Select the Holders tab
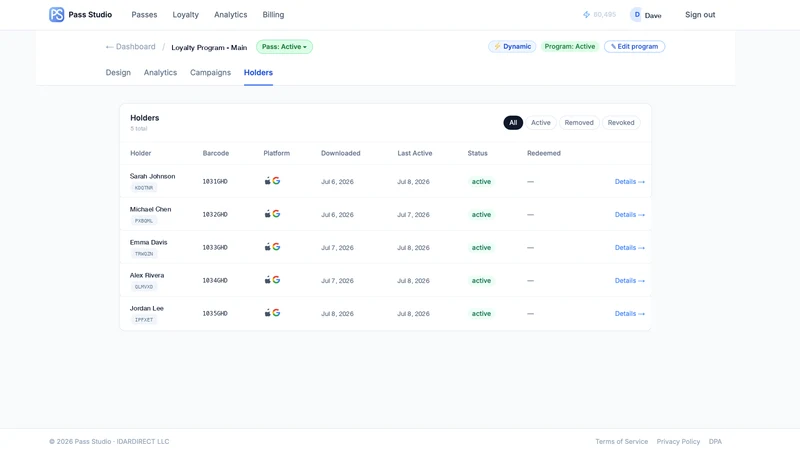This screenshot has width=800, height=450. (258, 72)
